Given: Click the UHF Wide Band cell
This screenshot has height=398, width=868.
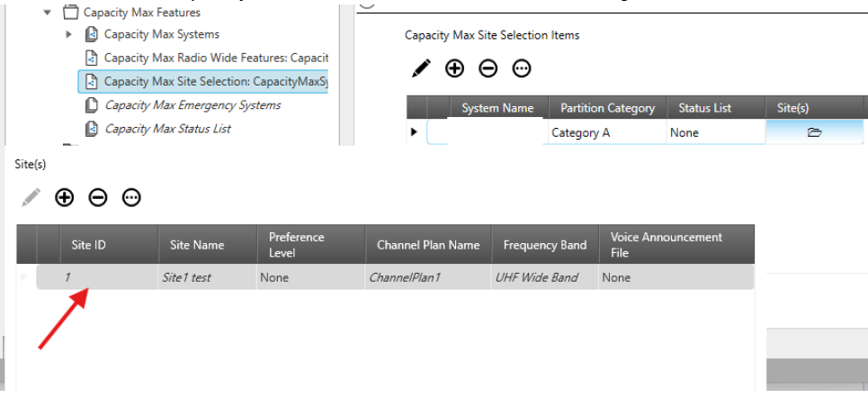Looking at the screenshot, I should pyautogui.click(x=545, y=277).
